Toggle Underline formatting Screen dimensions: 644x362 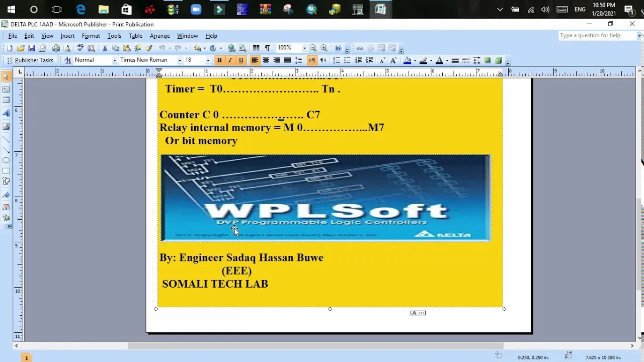coord(241,60)
